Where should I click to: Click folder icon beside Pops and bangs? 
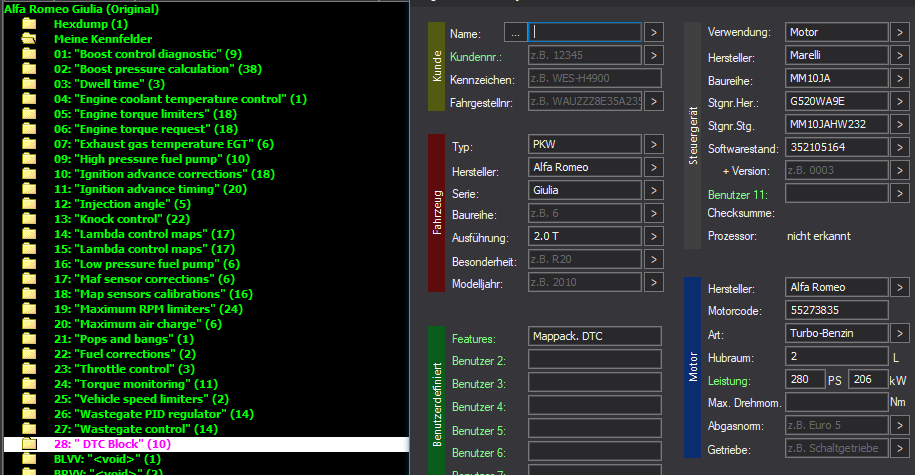click(29, 339)
